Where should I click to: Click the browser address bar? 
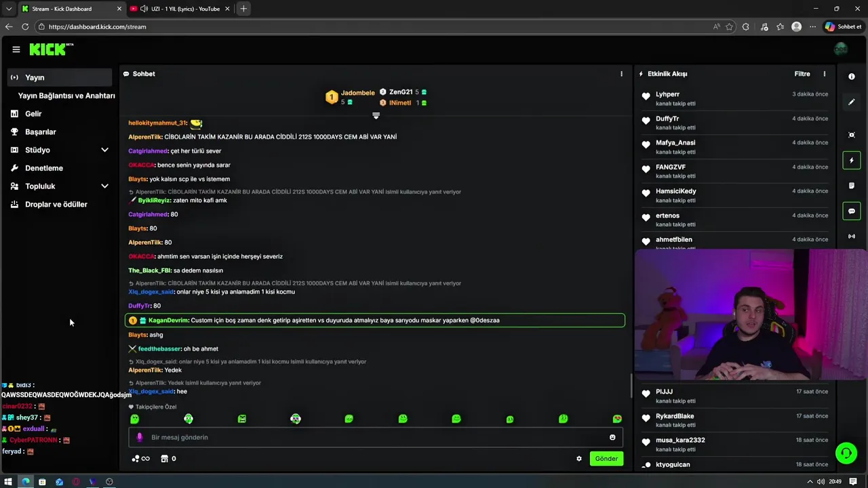373,26
